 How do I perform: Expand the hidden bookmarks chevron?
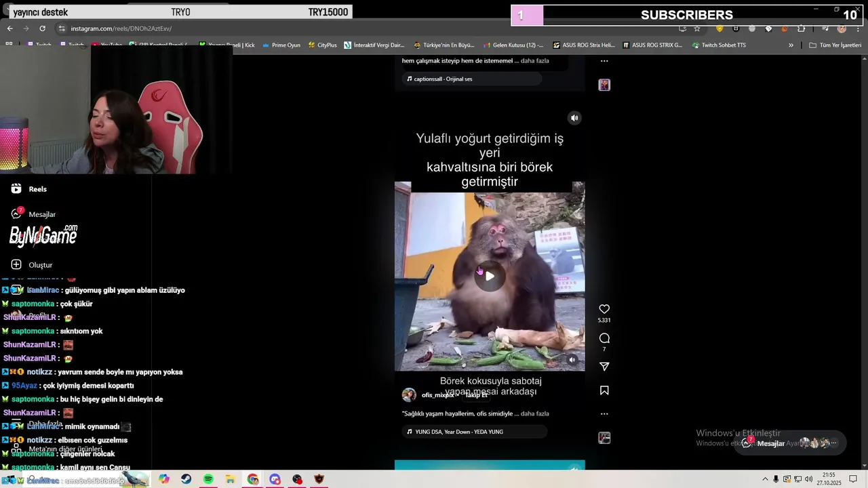pos(791,45)
